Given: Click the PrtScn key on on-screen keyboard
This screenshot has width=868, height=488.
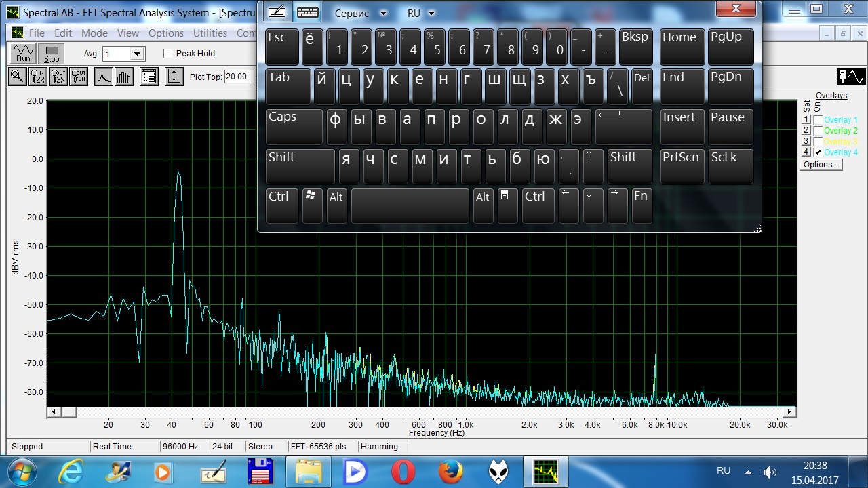Looking at the screenshot, I should click(682, 167).
